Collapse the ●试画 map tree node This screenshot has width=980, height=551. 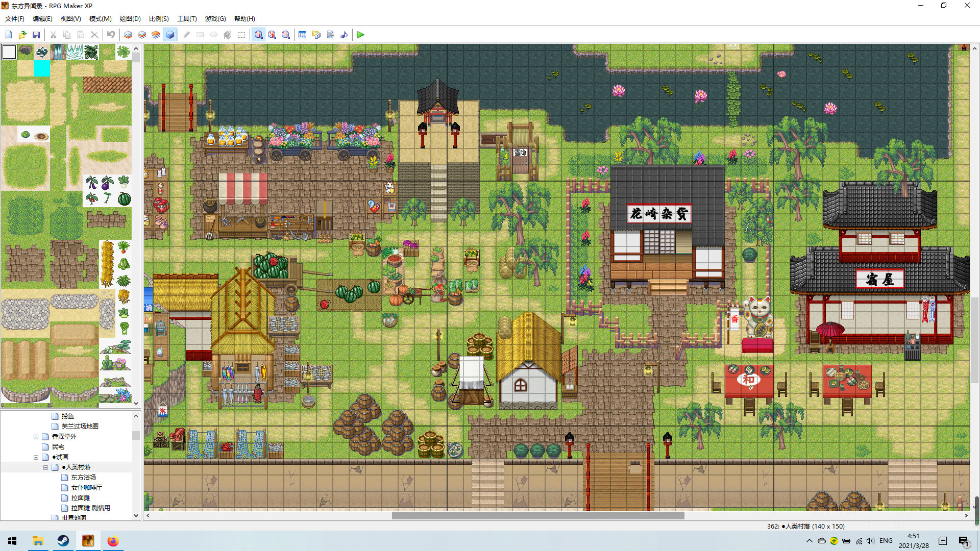click(36, 457)
